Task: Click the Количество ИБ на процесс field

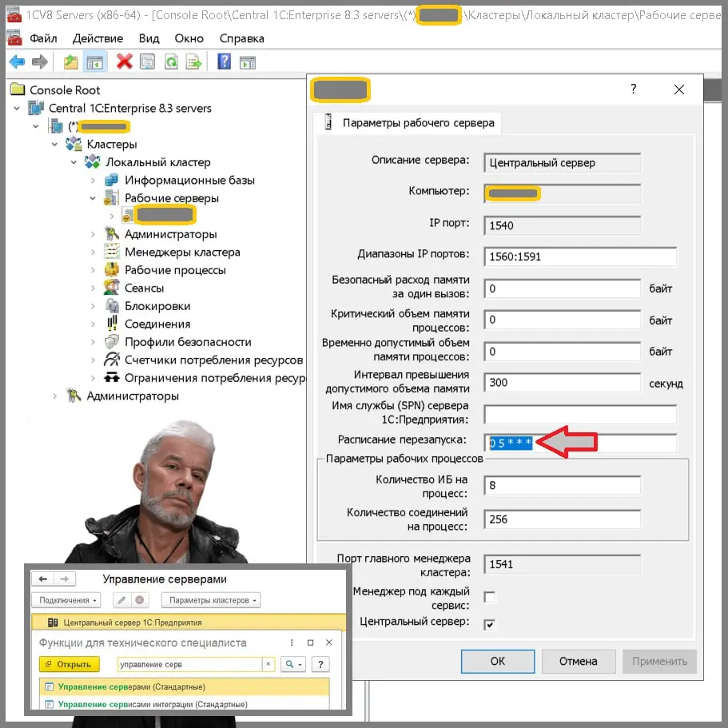Action: (x=563, y=486)
